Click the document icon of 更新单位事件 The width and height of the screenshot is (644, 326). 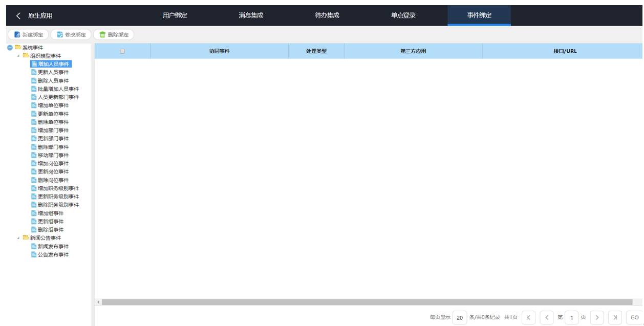[34, 114]
